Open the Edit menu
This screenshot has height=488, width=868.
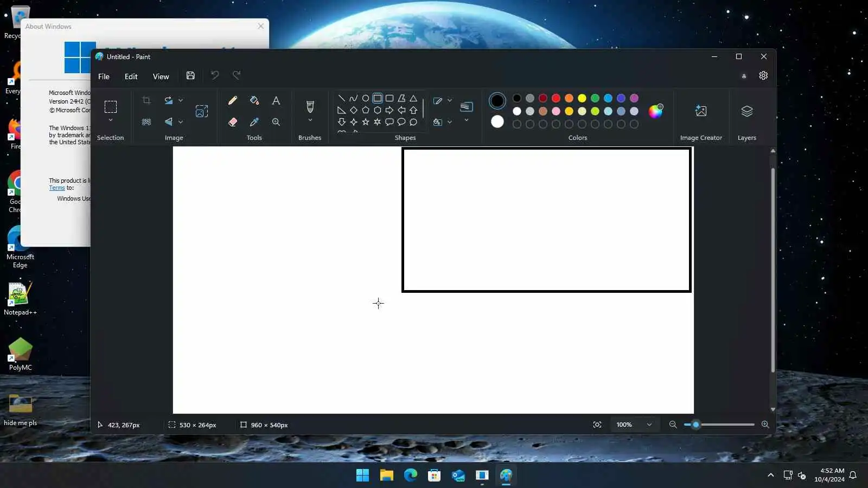pos(131,76)
